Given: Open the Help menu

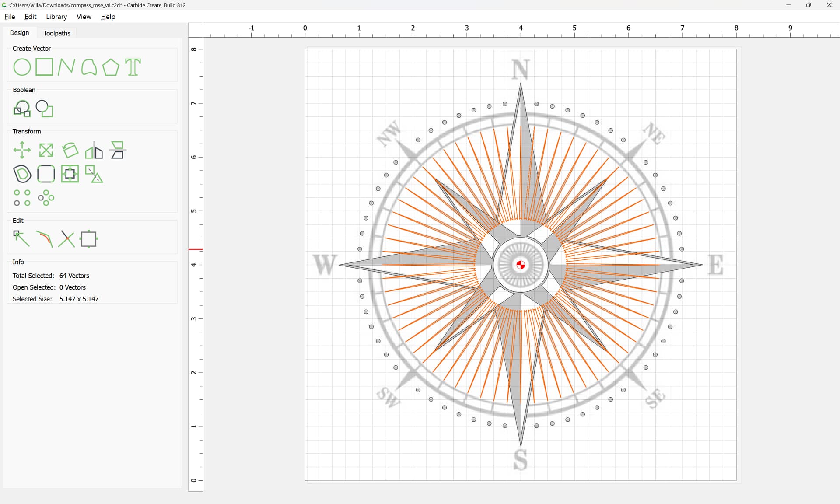Looking at the screenshot, I should click(x=108, y=17).
